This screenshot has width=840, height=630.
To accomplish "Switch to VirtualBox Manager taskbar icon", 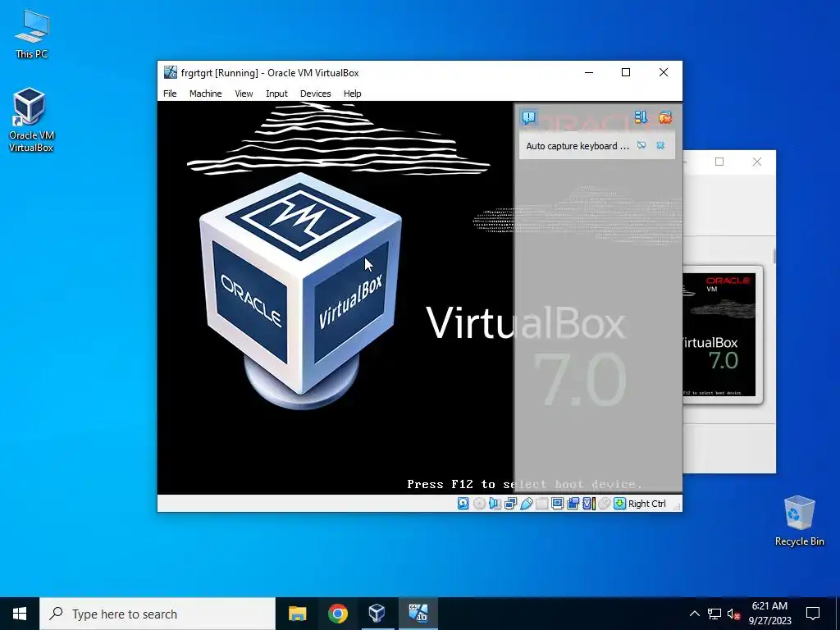I will point(377,614).
